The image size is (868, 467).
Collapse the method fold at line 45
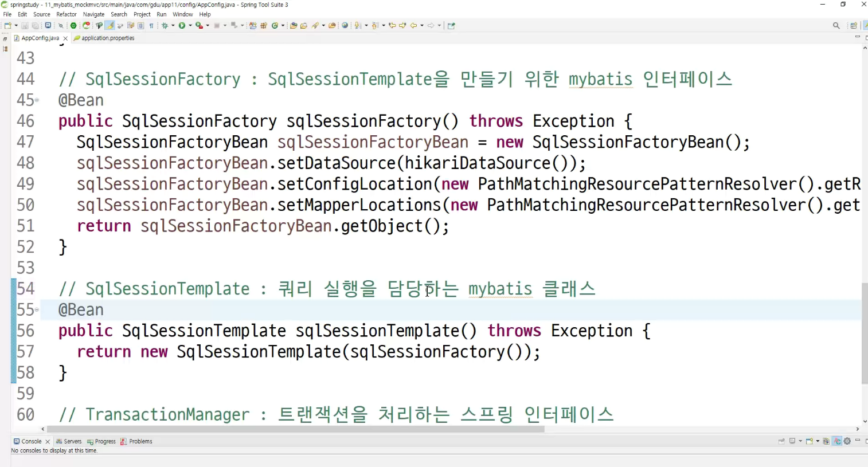pyautogui.click(x=37, y=100)
